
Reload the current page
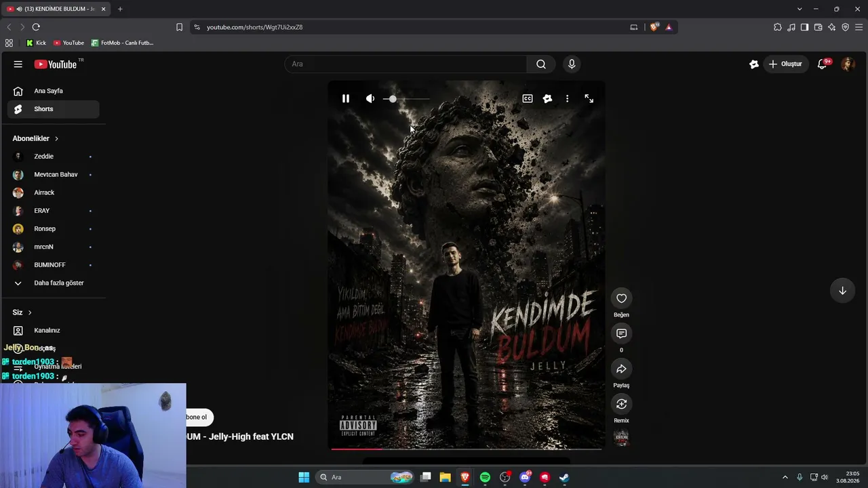[x=36, y=27]
